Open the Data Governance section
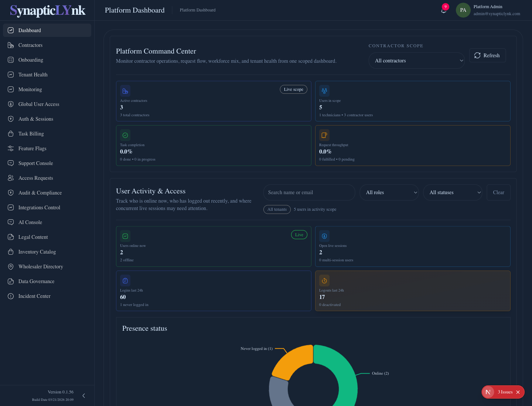The image size is (532, 406). 36,281
